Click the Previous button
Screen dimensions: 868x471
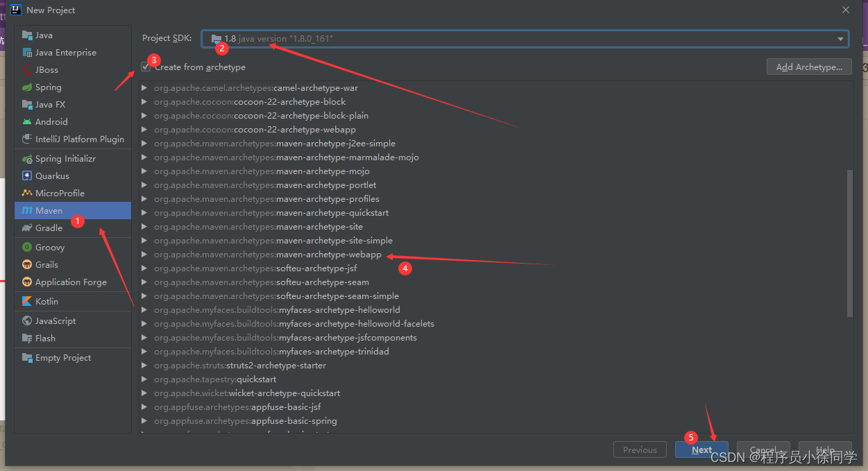click(x=640, y=449)
